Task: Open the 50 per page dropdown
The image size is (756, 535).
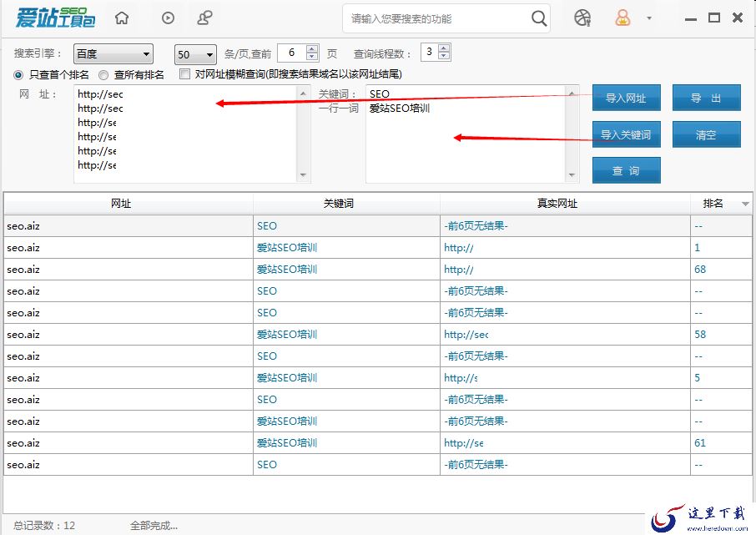Action: tap(195, 54)
